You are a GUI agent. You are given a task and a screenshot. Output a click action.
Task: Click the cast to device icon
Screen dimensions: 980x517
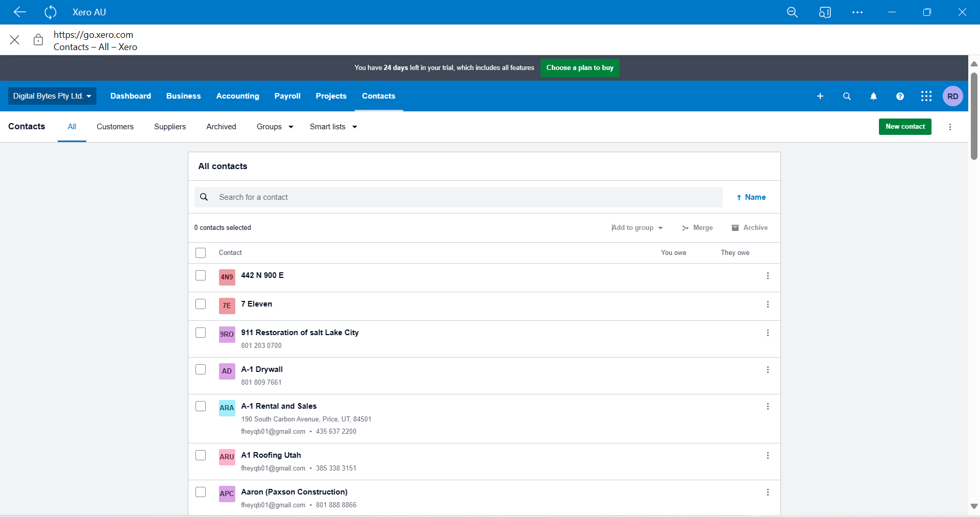(x=825, y=12)
